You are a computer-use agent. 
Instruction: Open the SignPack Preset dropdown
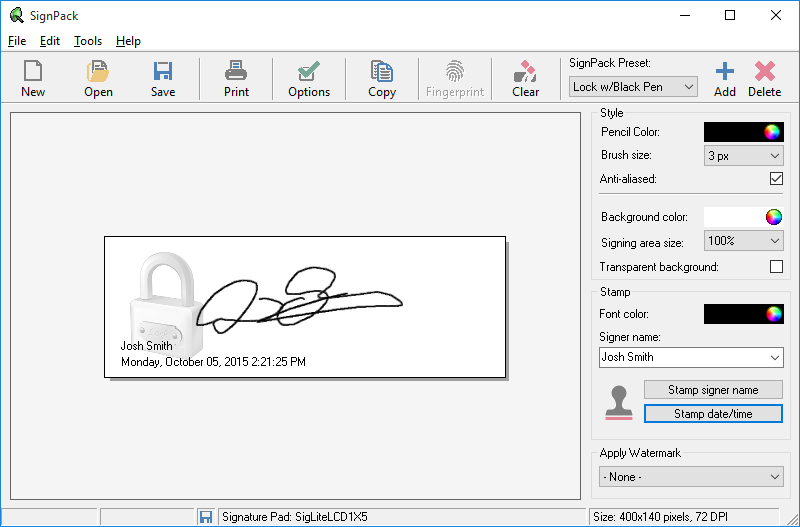coord(633,87)
